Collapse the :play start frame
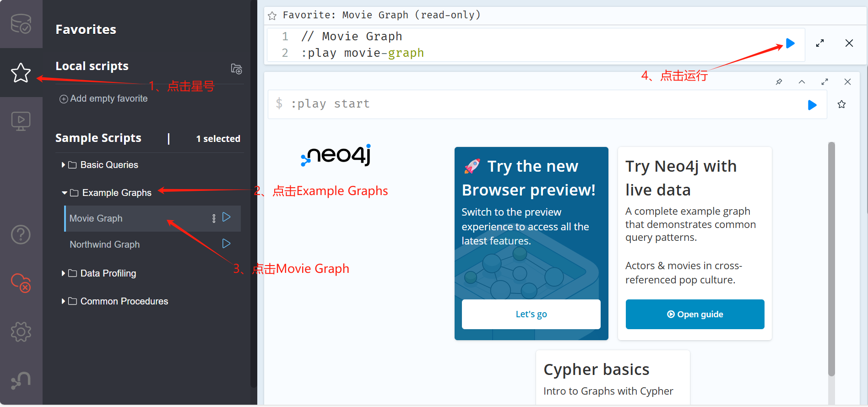Viewport: 868px width, 407px height. point(802,82)
